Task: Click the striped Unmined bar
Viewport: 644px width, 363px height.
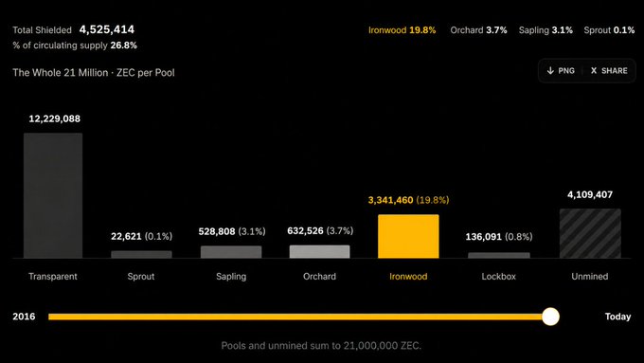Action: tap(590, 233)
